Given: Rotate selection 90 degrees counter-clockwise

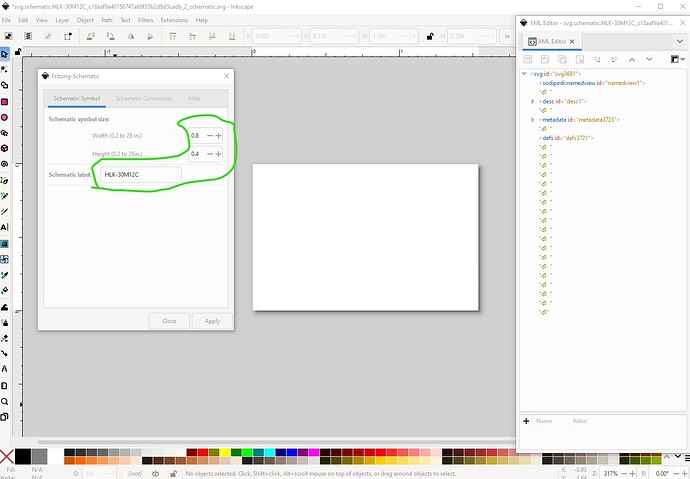Looking at the screenshot, I should click(91, 36).
